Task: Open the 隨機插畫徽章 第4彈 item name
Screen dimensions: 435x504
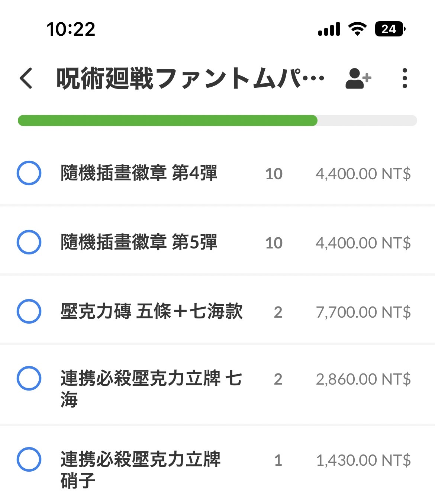Action: click(x=139, y=173)
